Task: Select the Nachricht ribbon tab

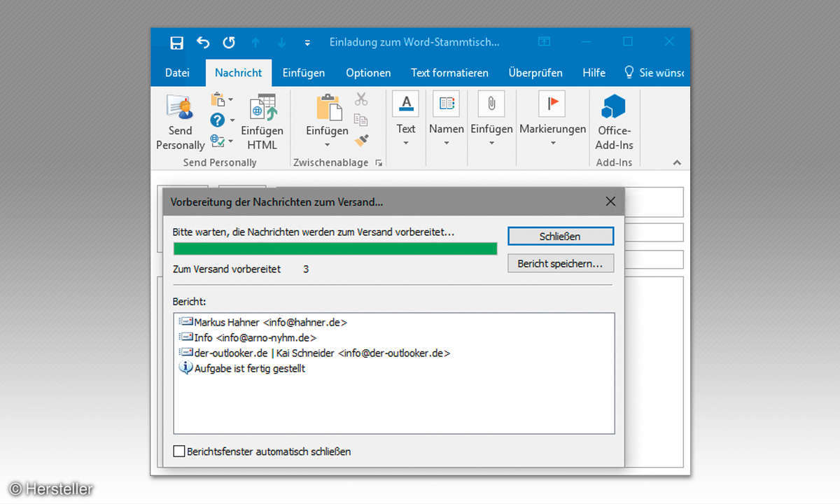Action: coord(238,73)
